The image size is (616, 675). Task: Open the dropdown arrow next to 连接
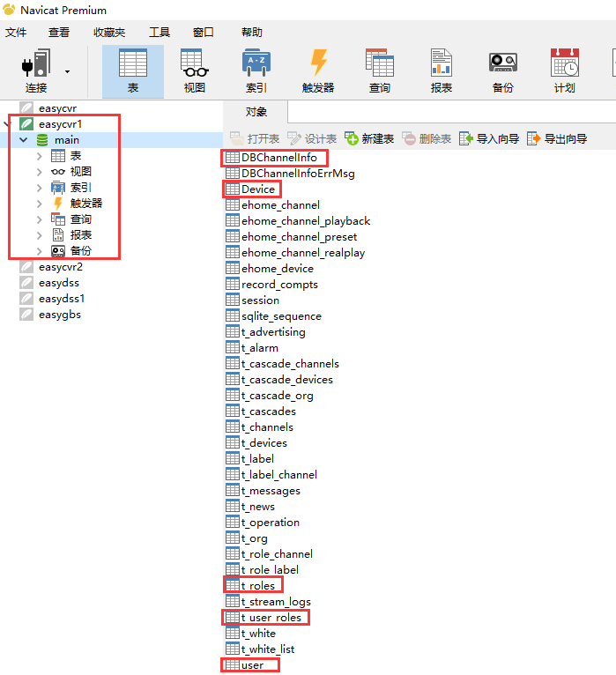67,72
